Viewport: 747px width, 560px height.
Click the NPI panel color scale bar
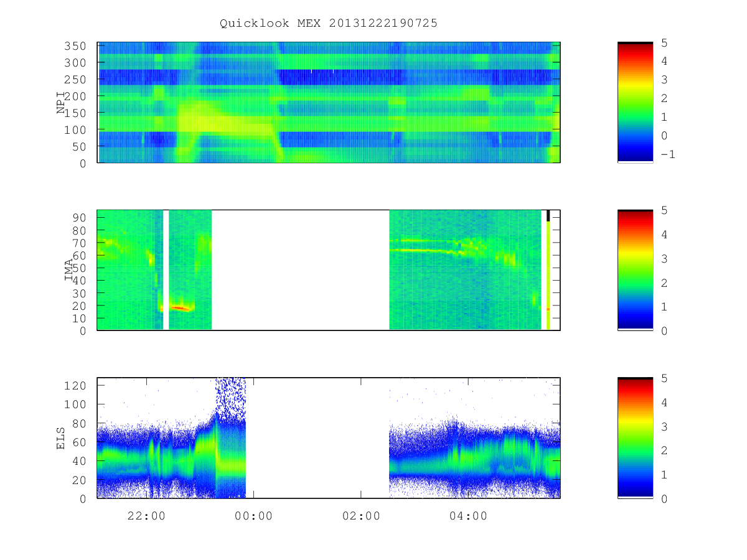point(635,103)
